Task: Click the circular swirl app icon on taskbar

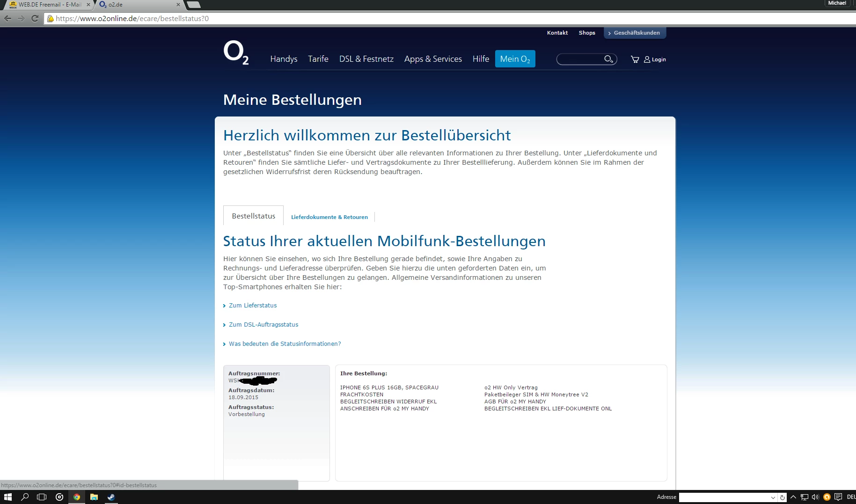Action: (x=59, y=497)
